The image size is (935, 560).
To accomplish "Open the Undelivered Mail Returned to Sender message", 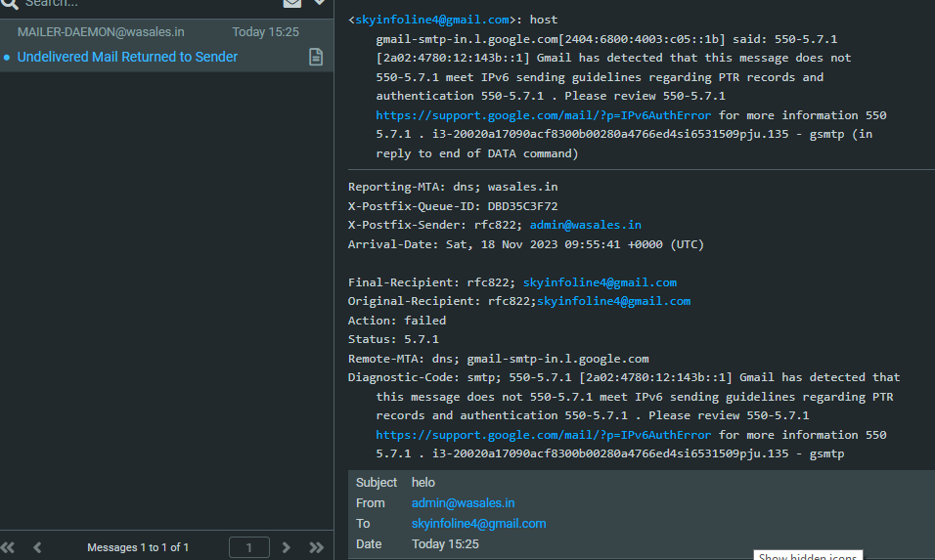I will click(x=127, y=57).
